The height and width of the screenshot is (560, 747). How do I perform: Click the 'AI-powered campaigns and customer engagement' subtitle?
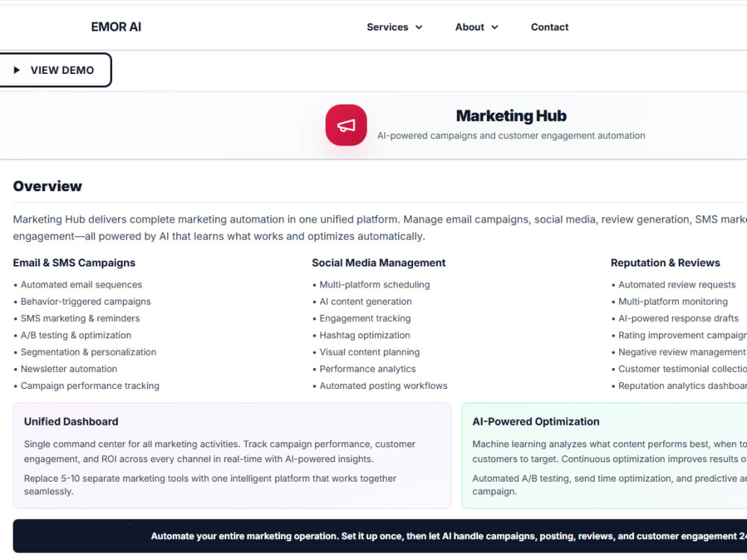pyautogui.click(x=511, y=136)
